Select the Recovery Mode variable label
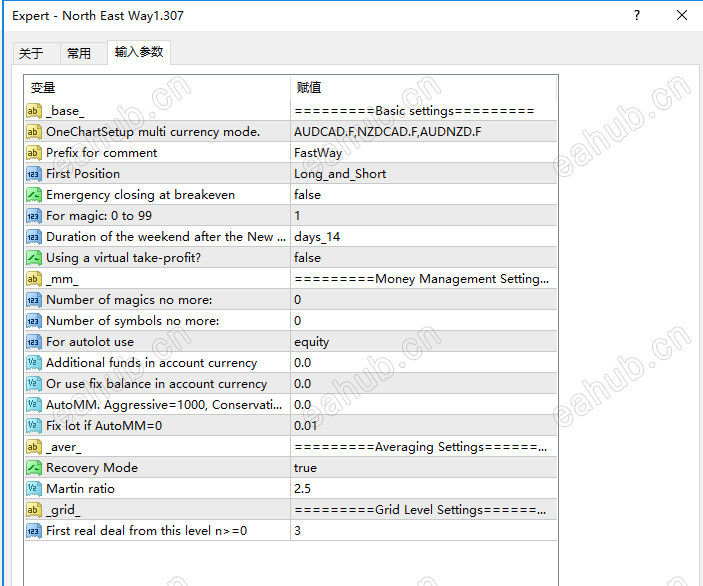703x586 pixels. pyautogui.click(x=92, y=468)
